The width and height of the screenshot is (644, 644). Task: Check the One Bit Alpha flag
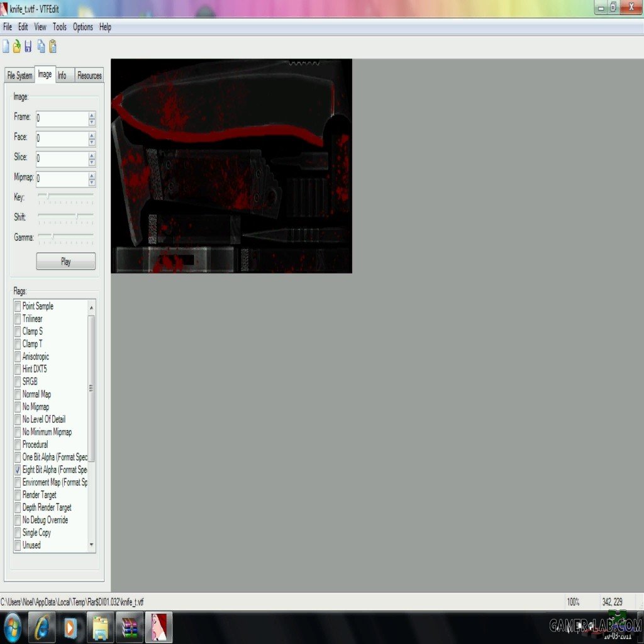click(x=18, y=458)
